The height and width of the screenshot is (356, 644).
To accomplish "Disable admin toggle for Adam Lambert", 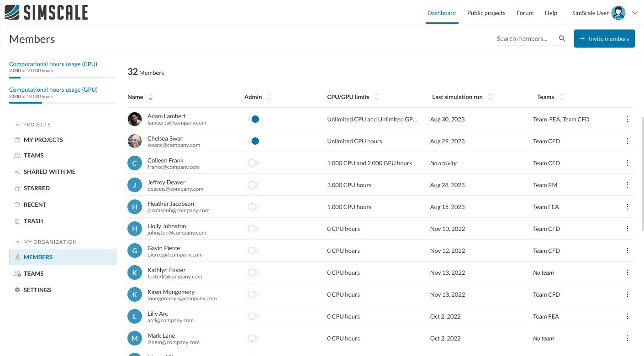I will 253,119.
